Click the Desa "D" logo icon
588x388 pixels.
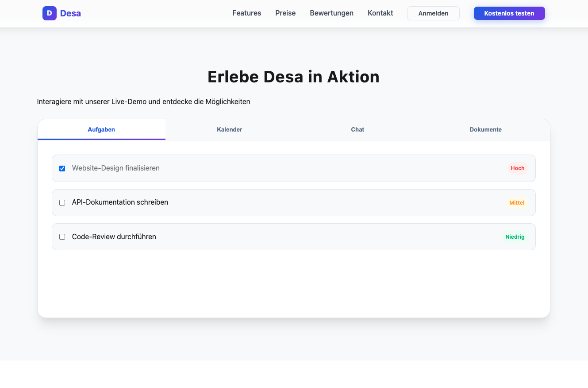coord(49,13)
